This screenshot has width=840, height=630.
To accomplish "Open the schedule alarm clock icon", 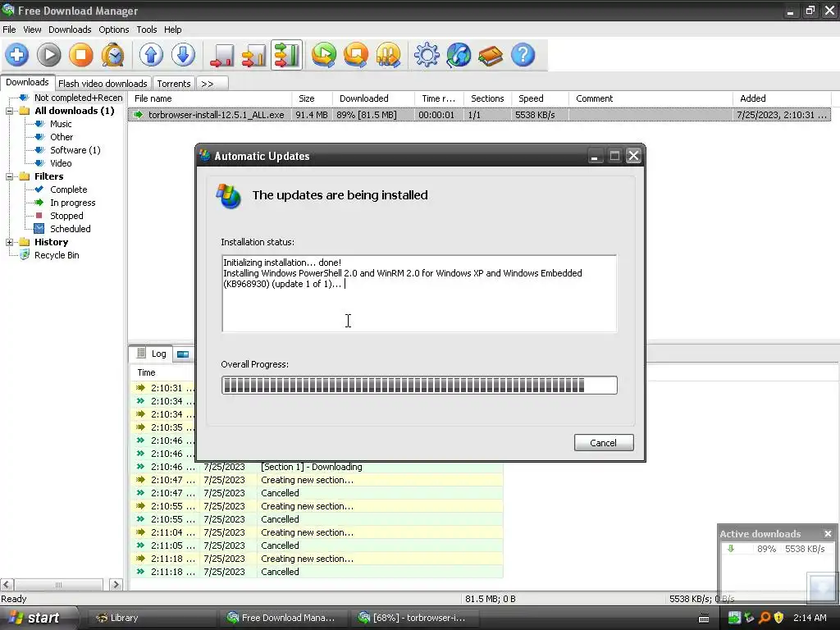I will tap(113, 55).
